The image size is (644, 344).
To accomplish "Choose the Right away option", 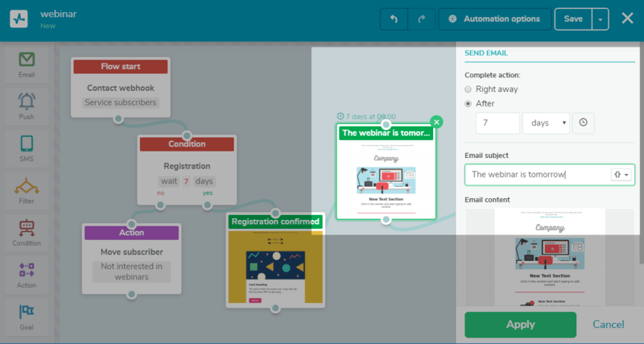I will [x=469, y=89].
